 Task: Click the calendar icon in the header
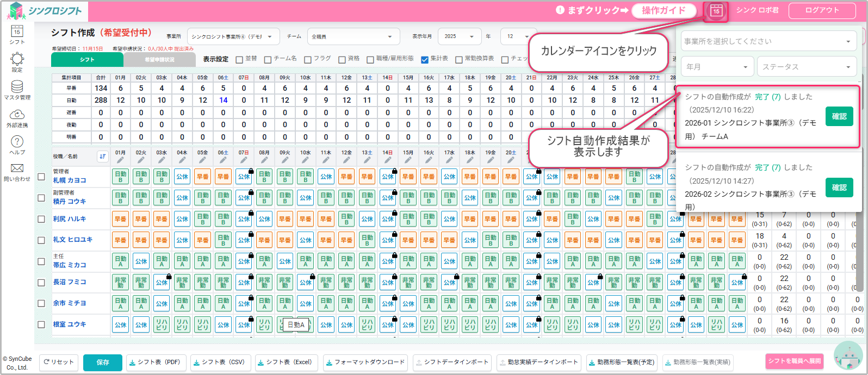pyautogui.click(x=716, y=11)
